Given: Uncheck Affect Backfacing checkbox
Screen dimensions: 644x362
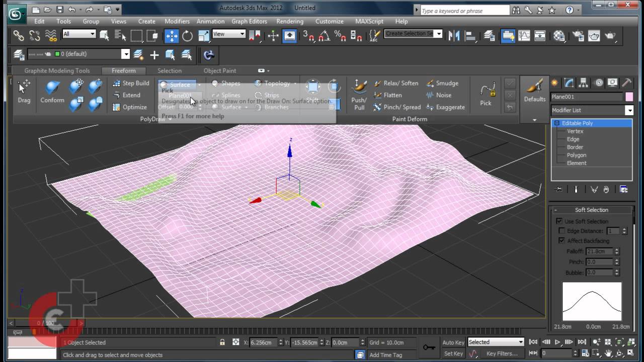Looking at the screenshot, I should (561, 241).
